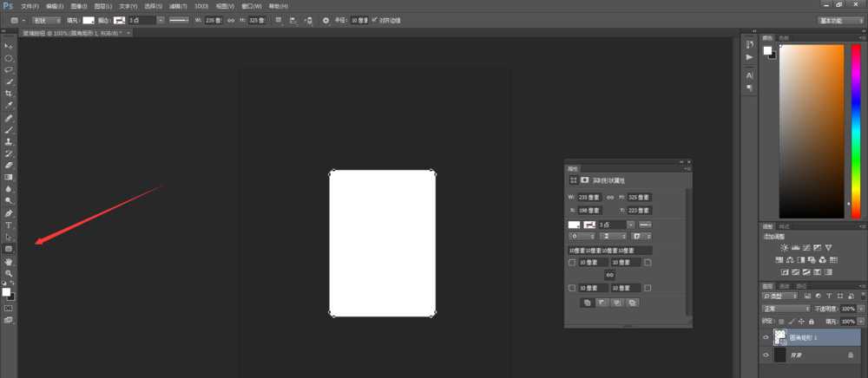The height and width of the screenshot is (378, 868).
Task: Toggle the align edges checkbox
Action: [375, 19]
